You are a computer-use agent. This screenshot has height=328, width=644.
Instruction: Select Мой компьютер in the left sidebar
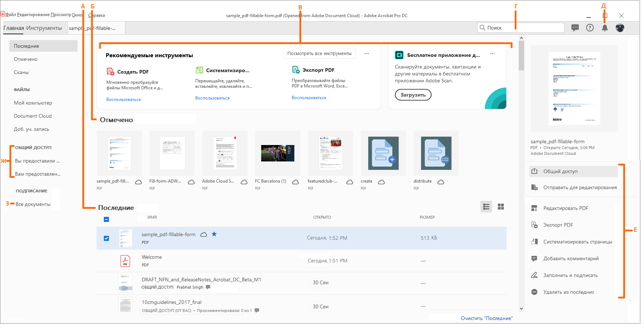(x=33, y=103)
